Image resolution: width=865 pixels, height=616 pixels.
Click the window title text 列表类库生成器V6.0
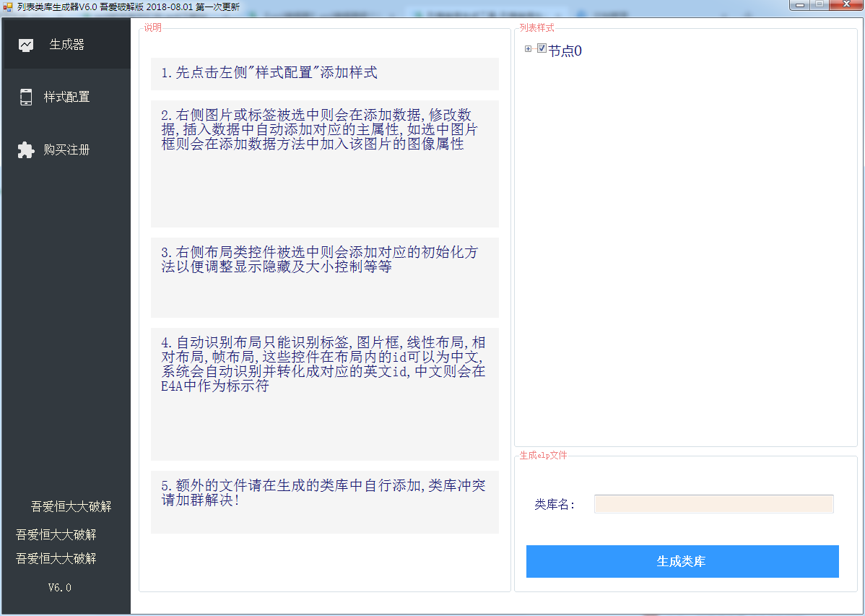tap(57, 7)
